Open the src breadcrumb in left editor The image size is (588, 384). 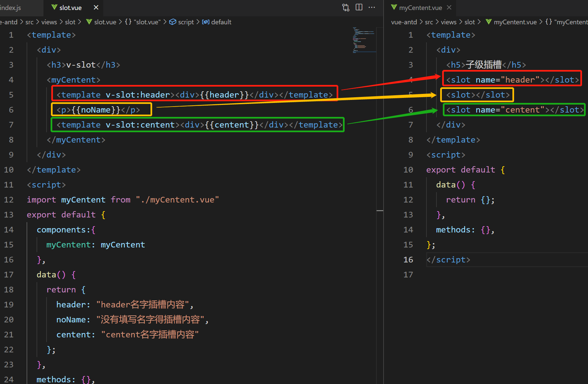click(x=30, y=22)
